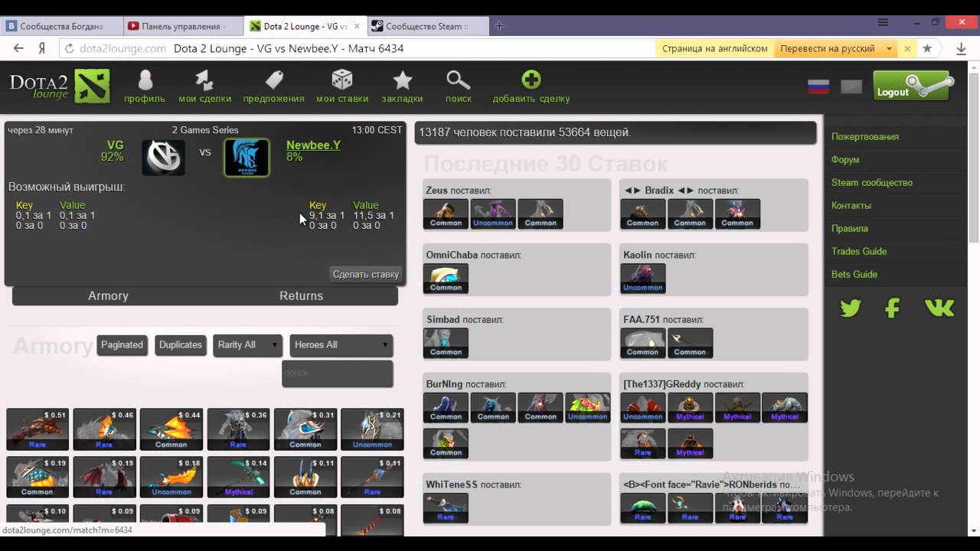This screenshot has width=980, height=551.
Task: Switch to Панель управления YouTube tab
Action: 181,26
